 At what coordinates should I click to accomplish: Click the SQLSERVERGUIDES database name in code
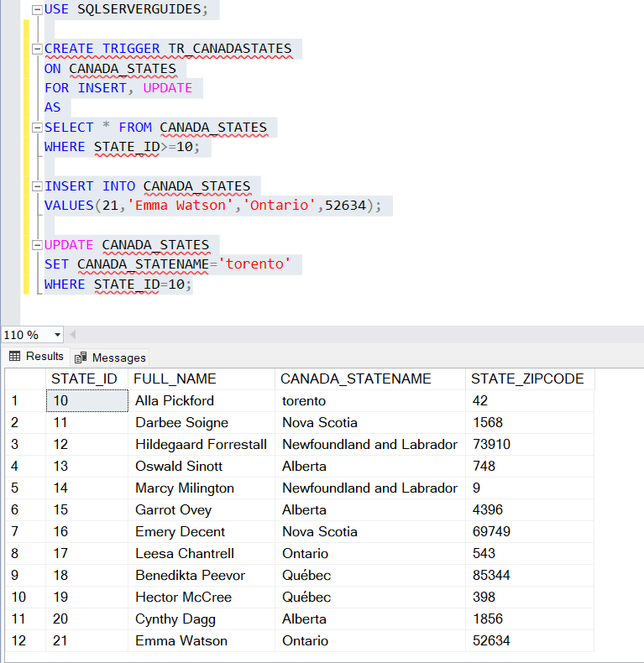click(x=139, y=9)
